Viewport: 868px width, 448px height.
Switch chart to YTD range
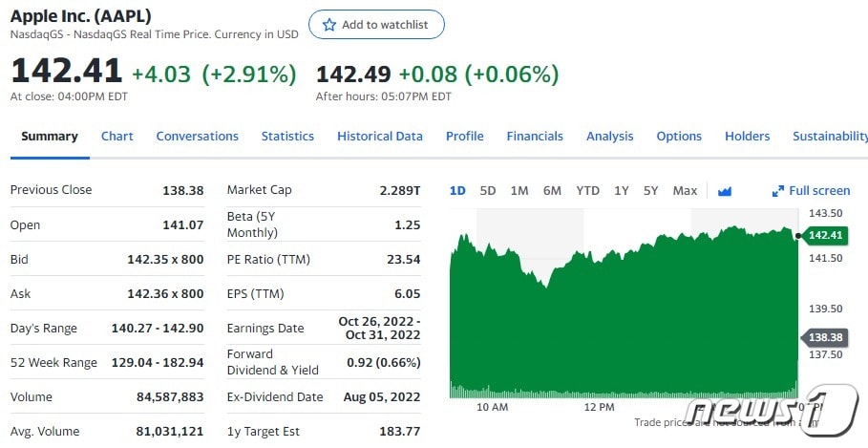point(587,191)
